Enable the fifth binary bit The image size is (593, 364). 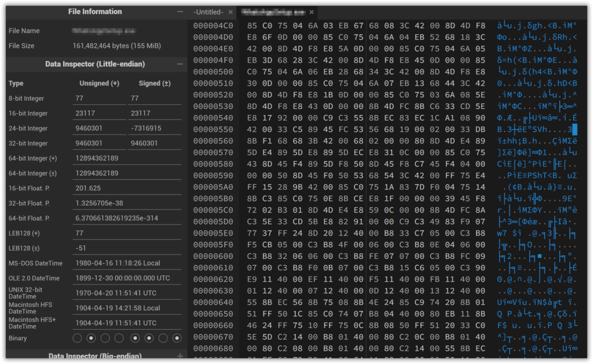coord(134,337)
